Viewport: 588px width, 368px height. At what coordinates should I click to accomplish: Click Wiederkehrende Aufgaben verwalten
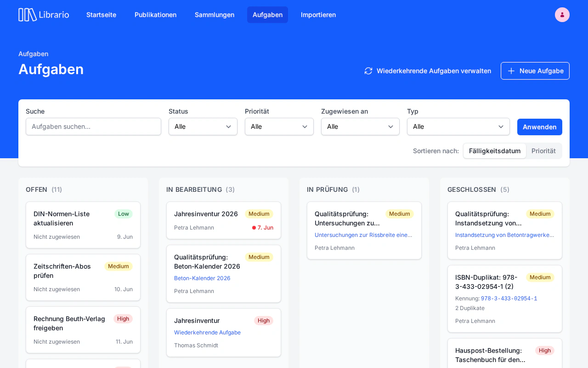428,71
